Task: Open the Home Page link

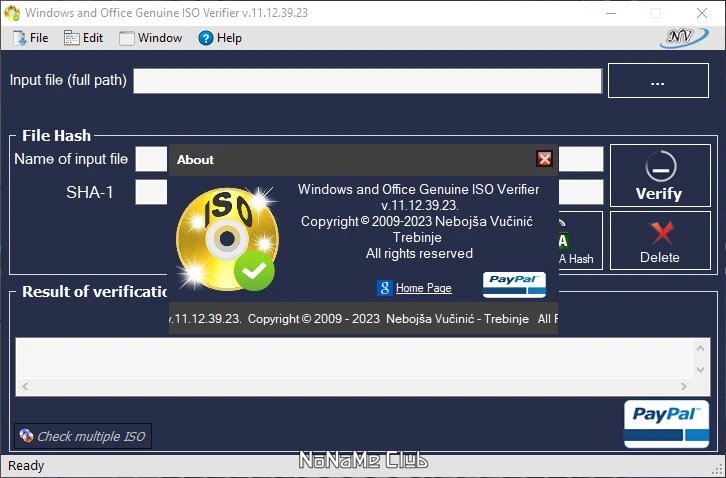Action: 423,288
